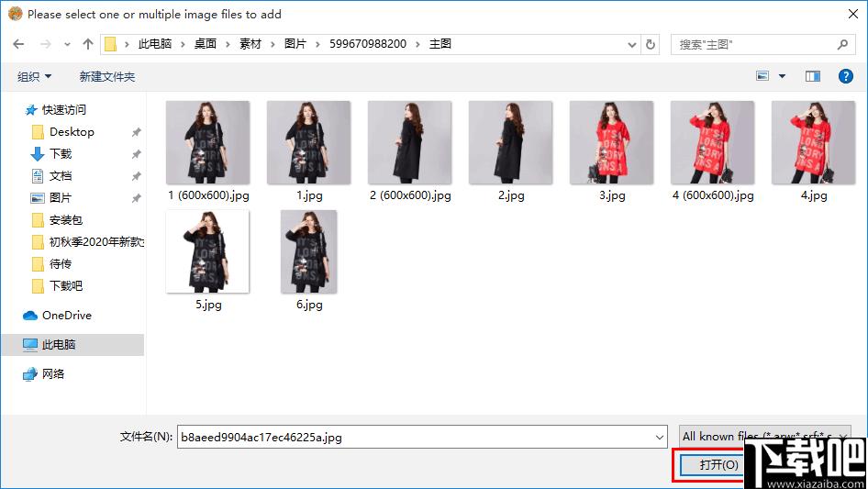Go back with the left arrow button
The height and width of the screenshot is (489, 868).
18,44
